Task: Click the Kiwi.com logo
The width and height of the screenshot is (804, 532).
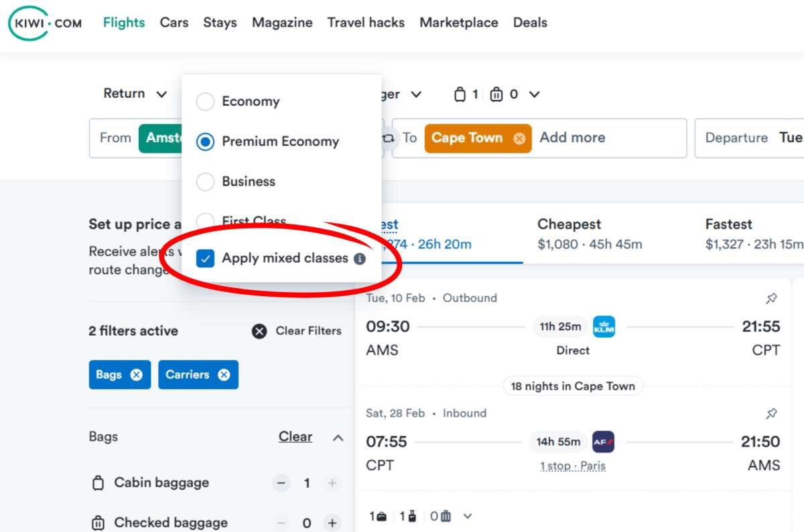Action: [44, 22]
